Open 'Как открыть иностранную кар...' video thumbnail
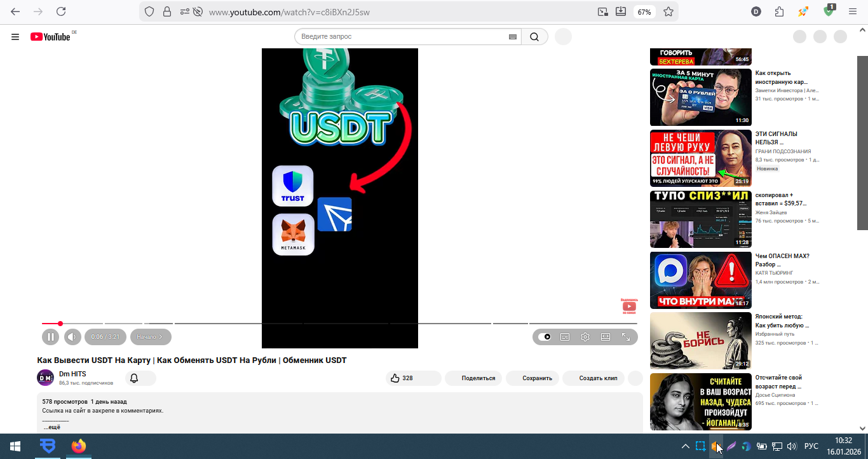868x459 pixels. click(x=701, y=97)
